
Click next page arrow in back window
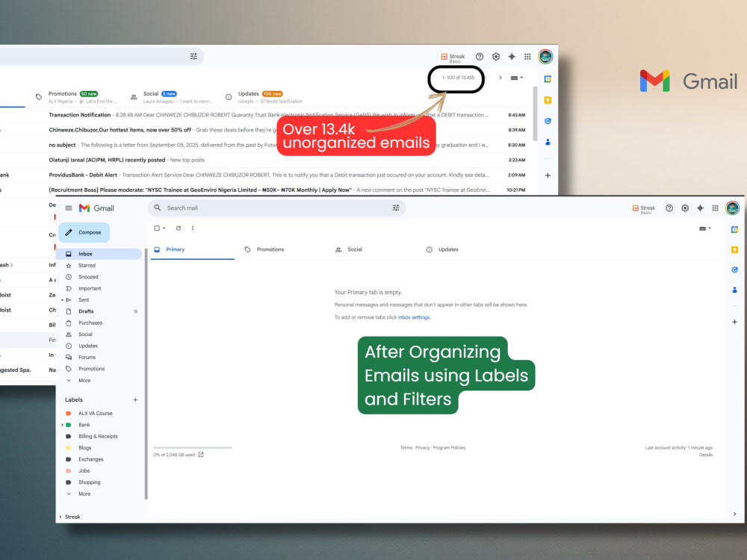click(x=500, y=78)
